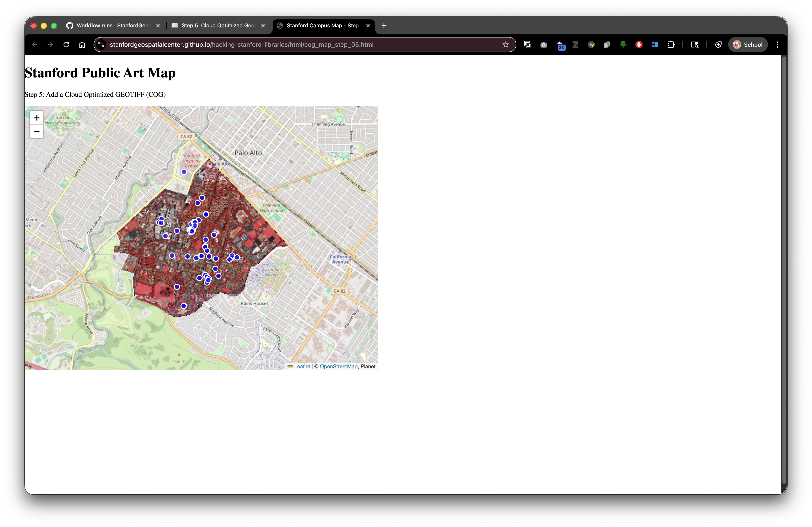Open the screenshot camera extension
The width and height of the screenshot is (812, 527).
[543, 44]
